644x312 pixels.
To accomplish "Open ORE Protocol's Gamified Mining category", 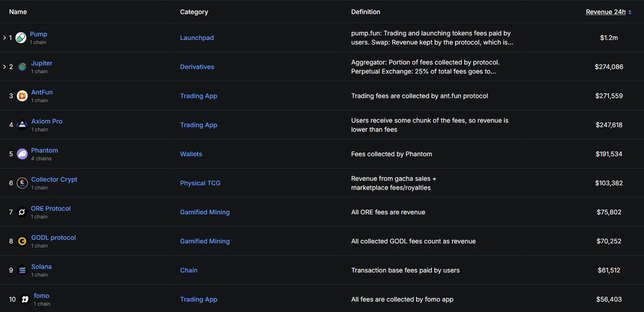I will [x=205, y=212].
